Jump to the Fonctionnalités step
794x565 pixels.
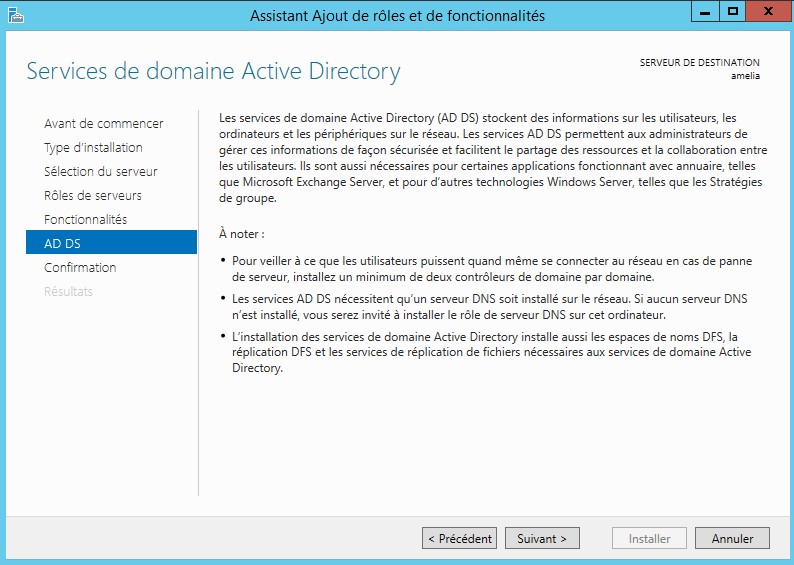click(x=86, y=220)
